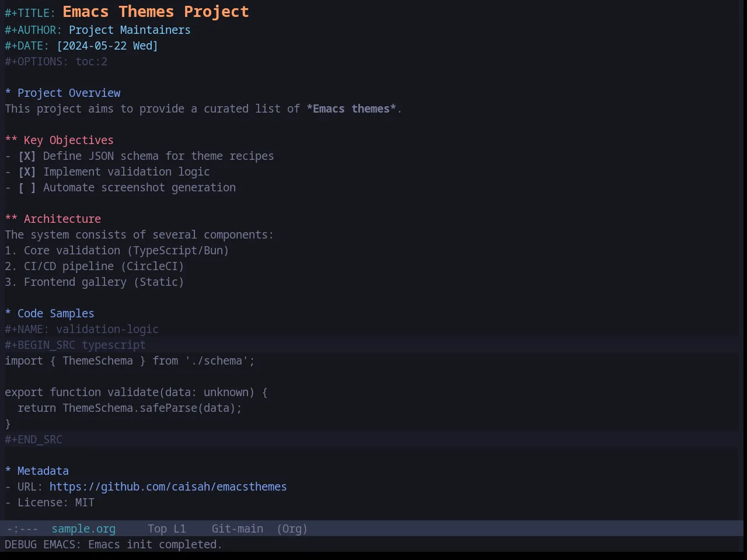Click the 'License: MIT' list item
Screen dimensions: 747x560
click(x=56, y=502)
